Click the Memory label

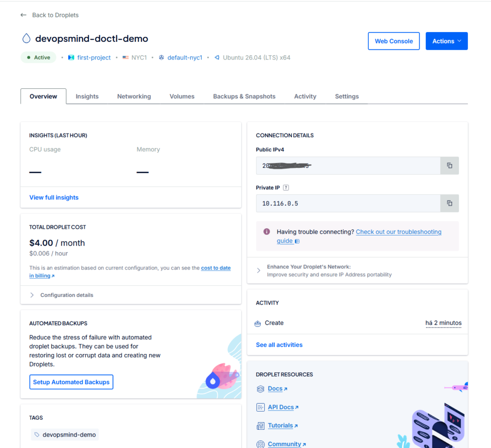(x=148, y=150)
